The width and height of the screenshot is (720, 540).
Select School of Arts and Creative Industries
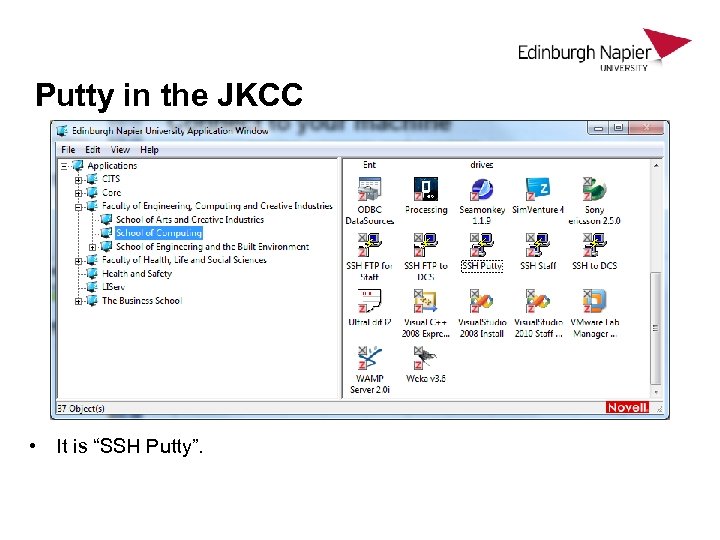click(190, 219)
